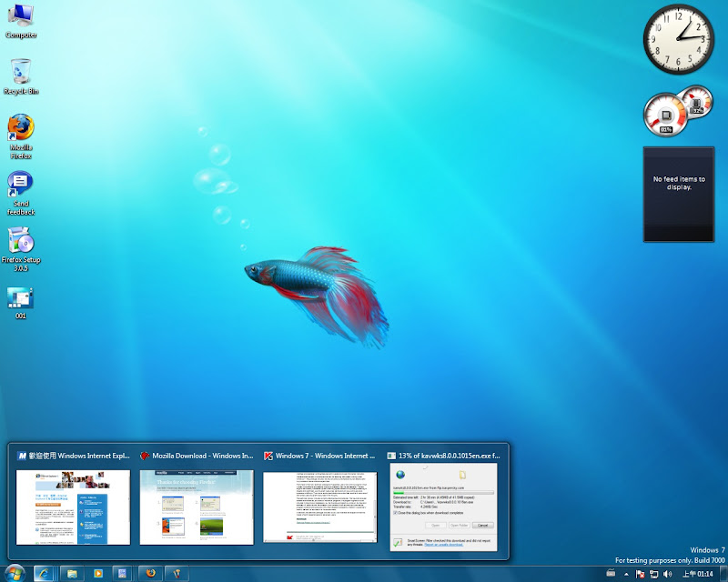Screen dimensions: 728x582
Task: Open the 13% kavwks download progress thumbnail
Action: point(442,507)
